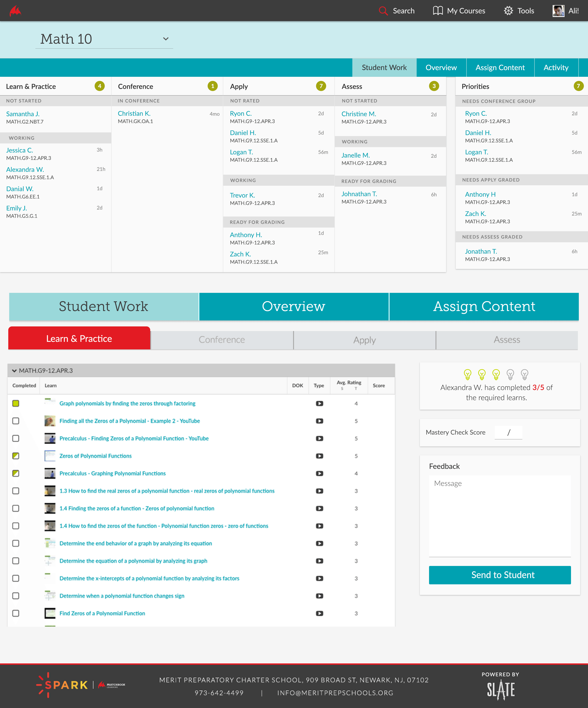Open student Samantha J. under Not Started
The image size is (588, 708).
(x=23, y=114)
